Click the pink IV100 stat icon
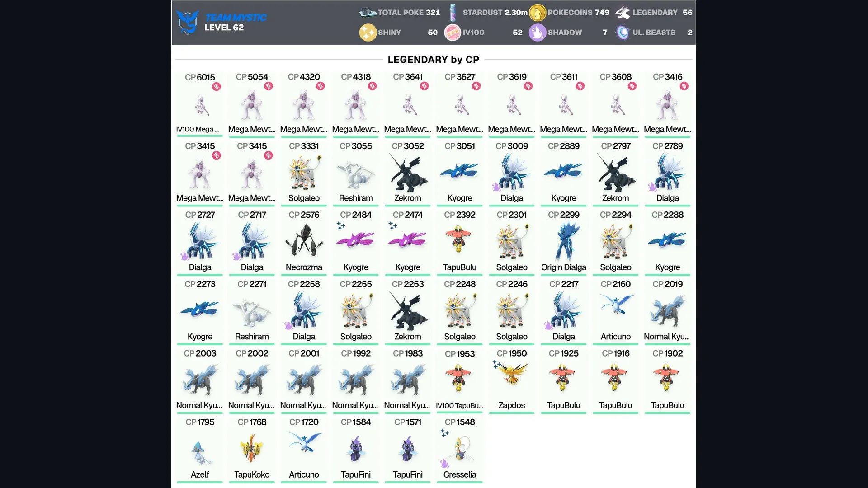The height and width of the screenshot is (488, 868). pos(453,33)
